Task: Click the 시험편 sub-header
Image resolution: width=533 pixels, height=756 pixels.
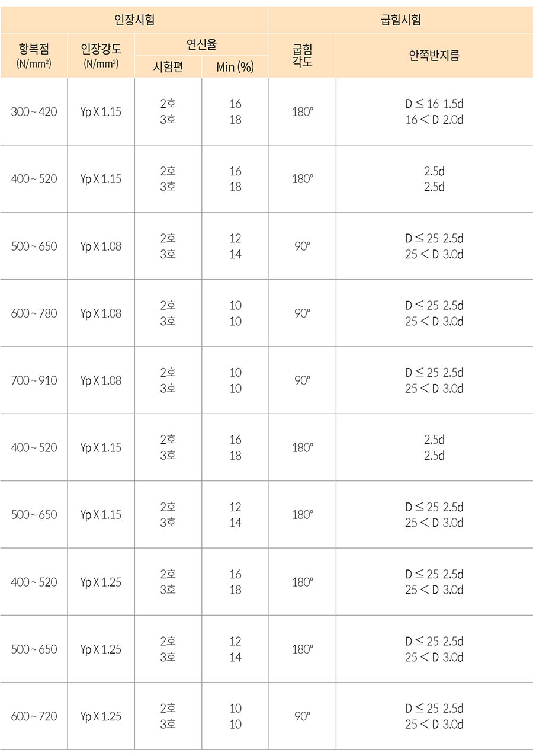Action: [168, 67]
